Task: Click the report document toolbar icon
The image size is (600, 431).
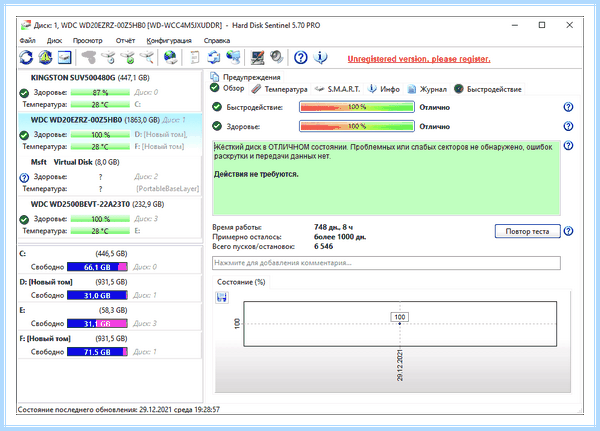Action: point(195,58)
